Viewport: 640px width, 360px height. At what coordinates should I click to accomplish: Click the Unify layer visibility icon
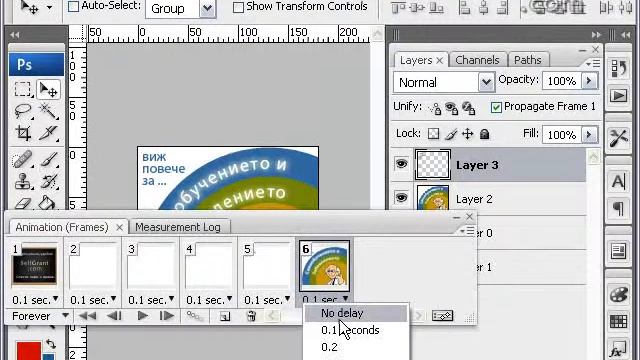tap(451, 108)
